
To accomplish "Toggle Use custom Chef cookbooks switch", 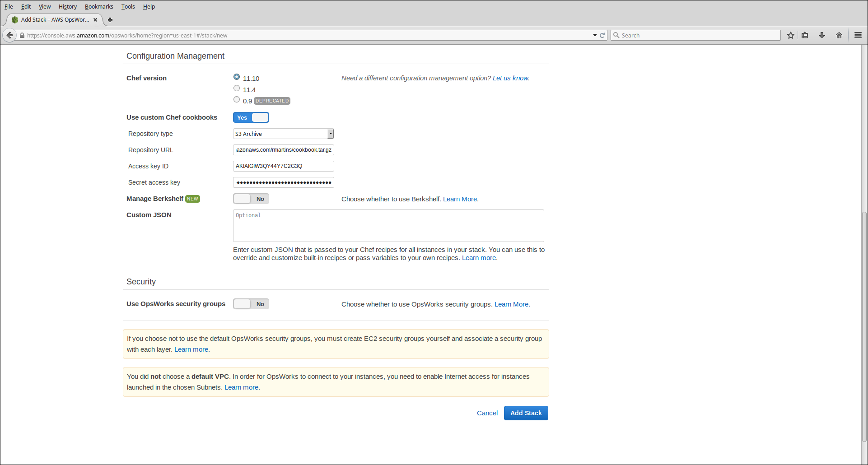I will point(251,117).
